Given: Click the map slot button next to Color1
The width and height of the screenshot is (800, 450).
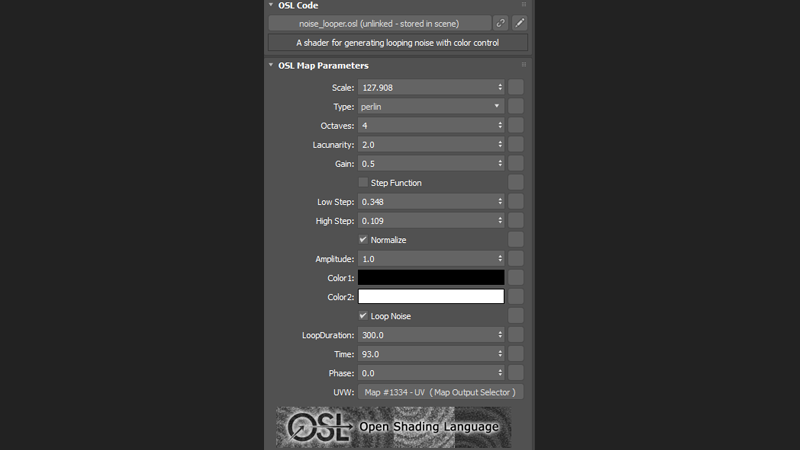Looking at the screenshot, I should tap(515, 278).
